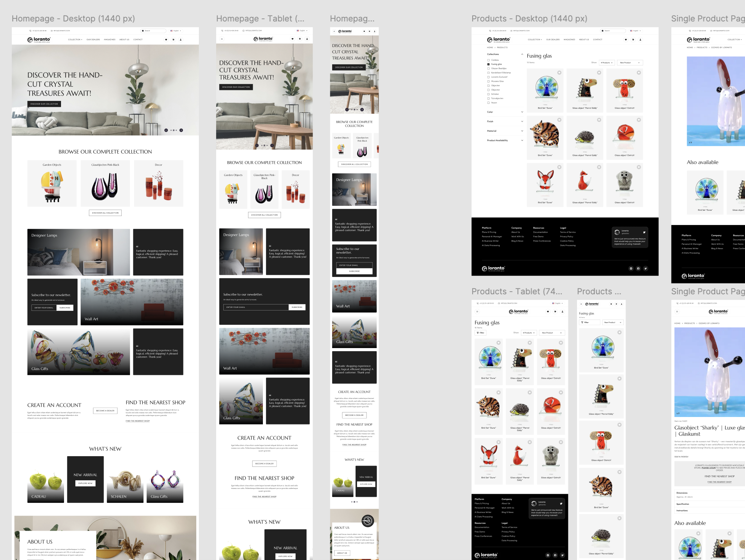Viewport: 745px width, 560px height.
Task: Check the Glazen Beeldjes checkbox
Action: coord(489,68)
